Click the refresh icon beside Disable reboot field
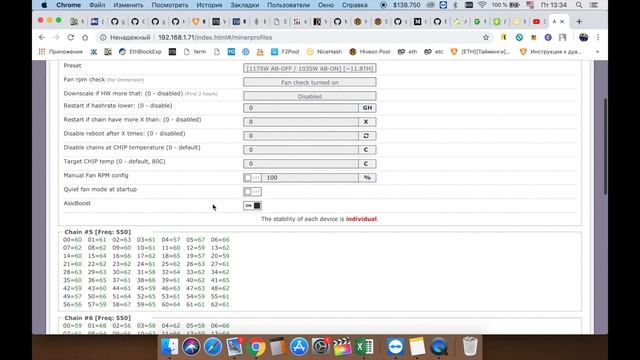 tap(366, 136)
